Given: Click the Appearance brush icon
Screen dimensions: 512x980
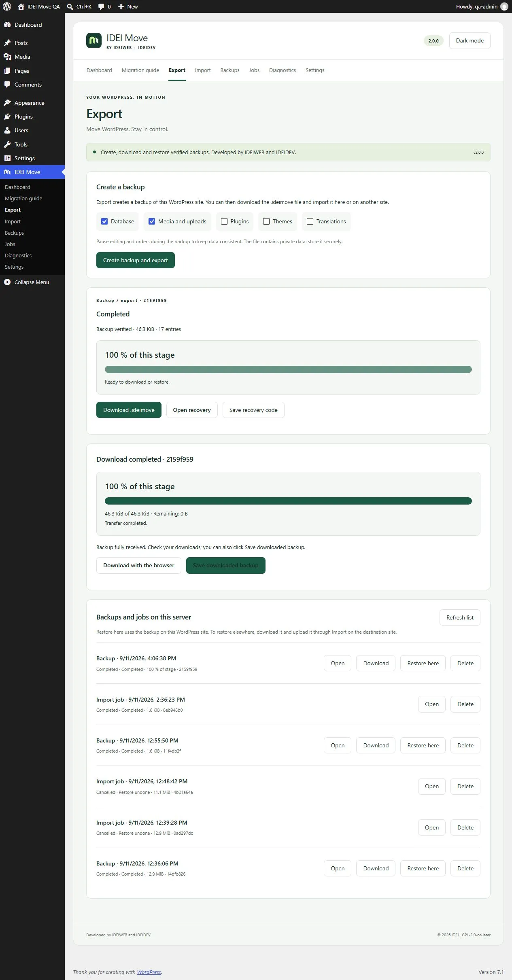Looking at the screenshot, I should click(7, 103).
